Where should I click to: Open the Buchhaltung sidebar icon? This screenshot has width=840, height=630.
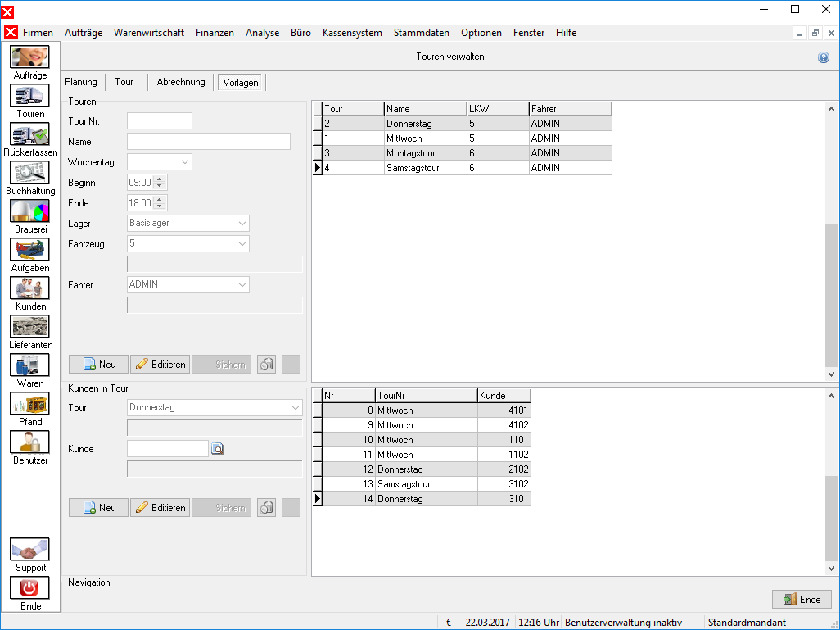click(x=29, y=173)
